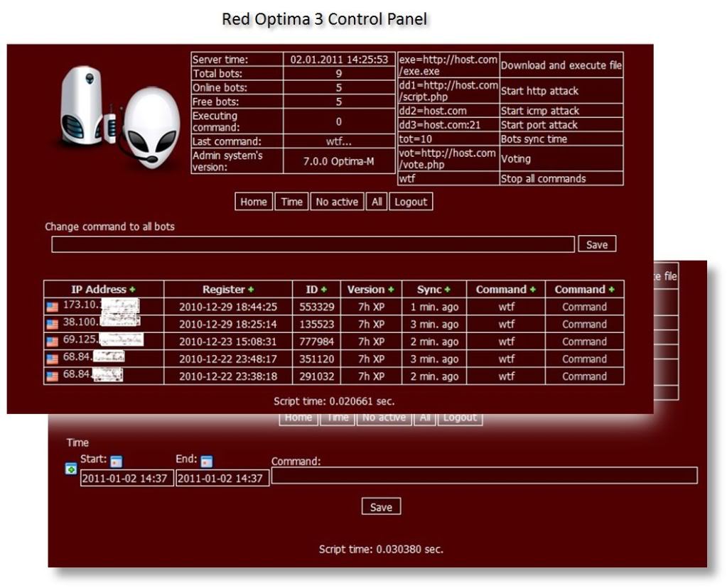The image size is (727, 588).
Task: Open the Command link in row 777984
Action: [584, 342]
